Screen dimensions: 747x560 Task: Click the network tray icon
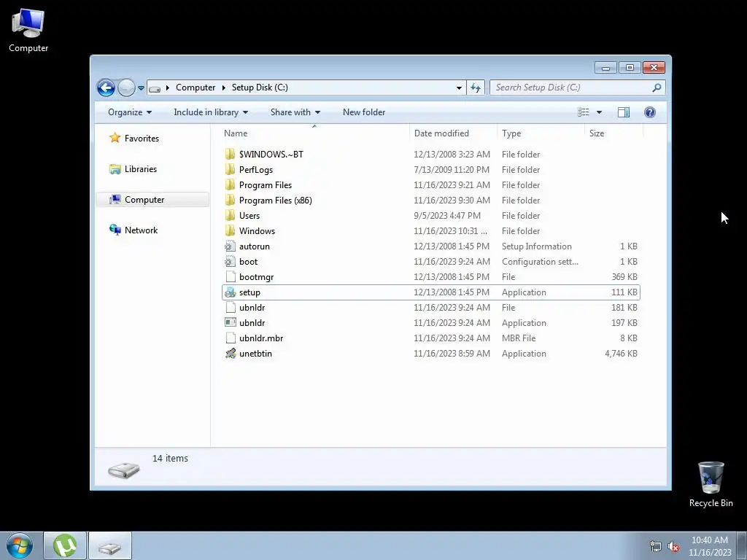tap(656, 547)
